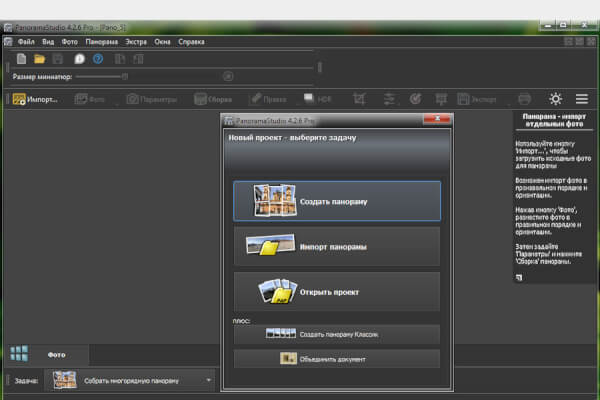Open help via blue question mark icon
The width and height of the screenshot is (600, 400).
pyautogui.click(x=98, y=59)
